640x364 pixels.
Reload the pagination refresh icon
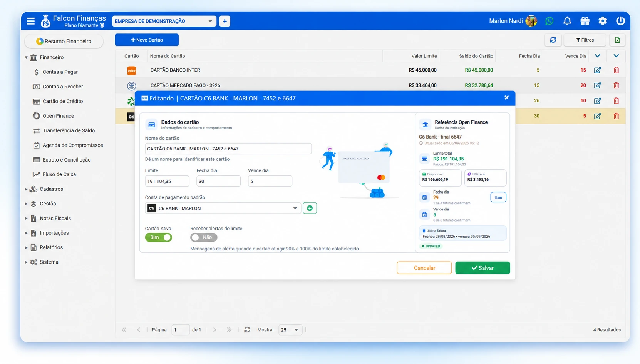coord(247,330)
